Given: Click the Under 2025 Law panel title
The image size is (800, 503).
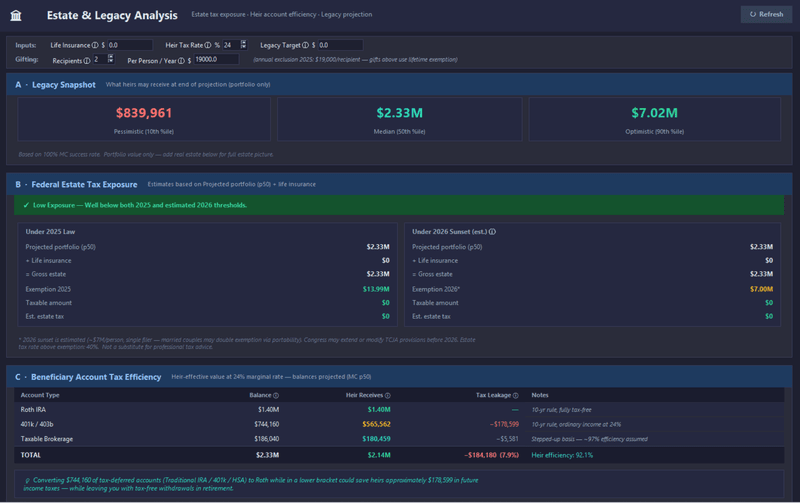Looking at the screenshot, I should pyautogui.click(x=51, y=232).
